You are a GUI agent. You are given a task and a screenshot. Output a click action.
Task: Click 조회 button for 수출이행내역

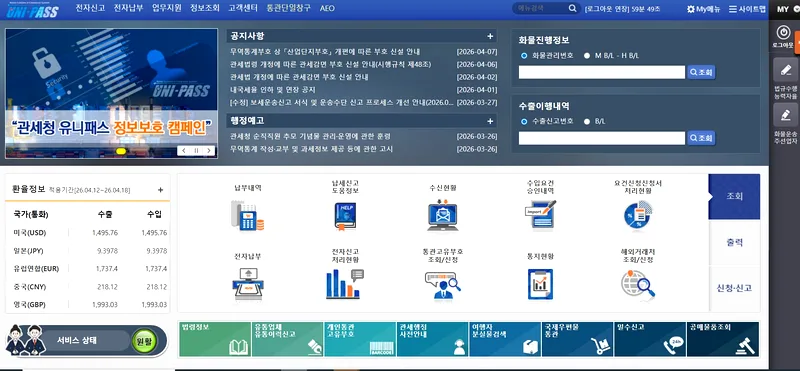point(701,138)
